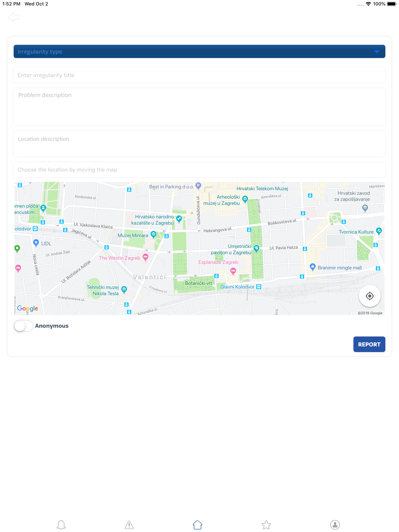Viewport: 399px width, 532px height.
Task: Select the LIDL store pin on map
Action: [36, 242]
